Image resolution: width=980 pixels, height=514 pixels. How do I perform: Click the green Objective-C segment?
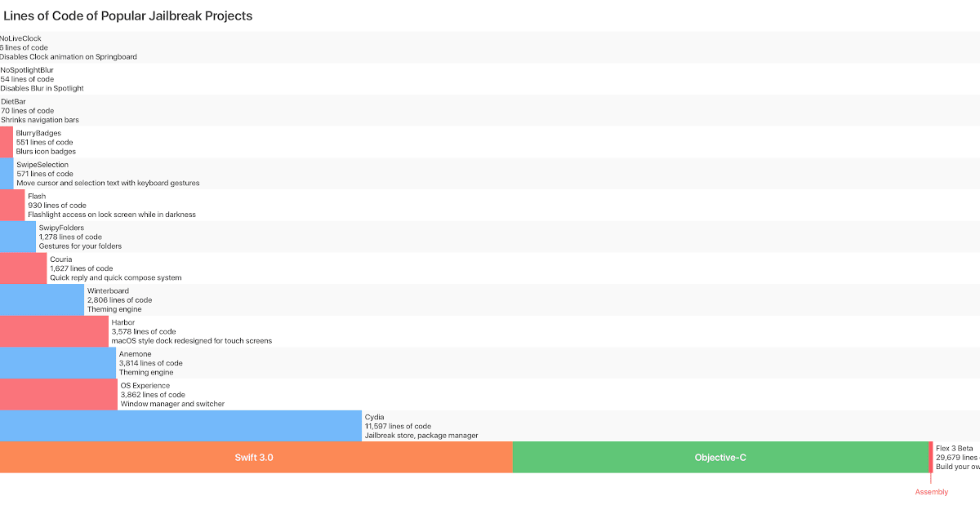pos(720,458)
